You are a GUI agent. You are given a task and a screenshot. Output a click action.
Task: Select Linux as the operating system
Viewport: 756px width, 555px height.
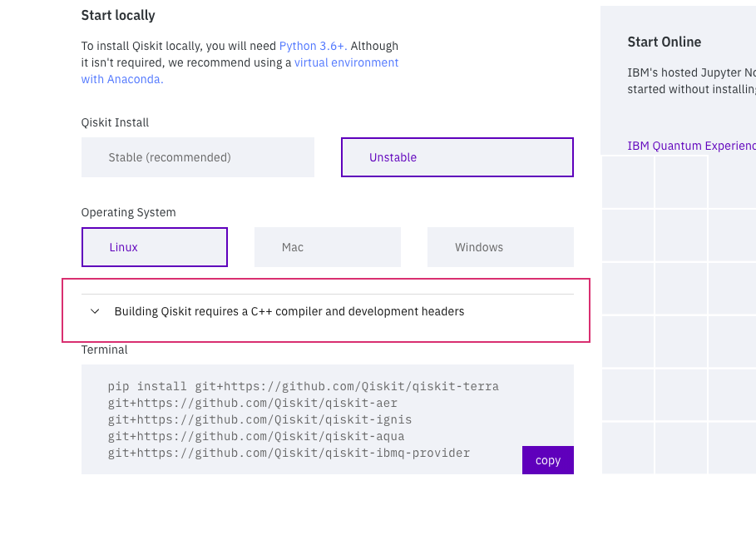[x=154, y=247]
